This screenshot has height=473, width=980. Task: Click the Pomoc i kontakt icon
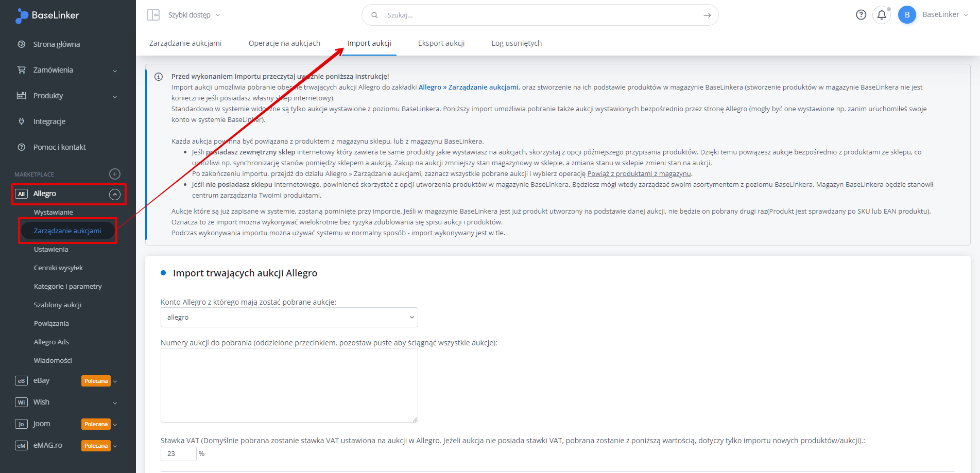(22, 147)
